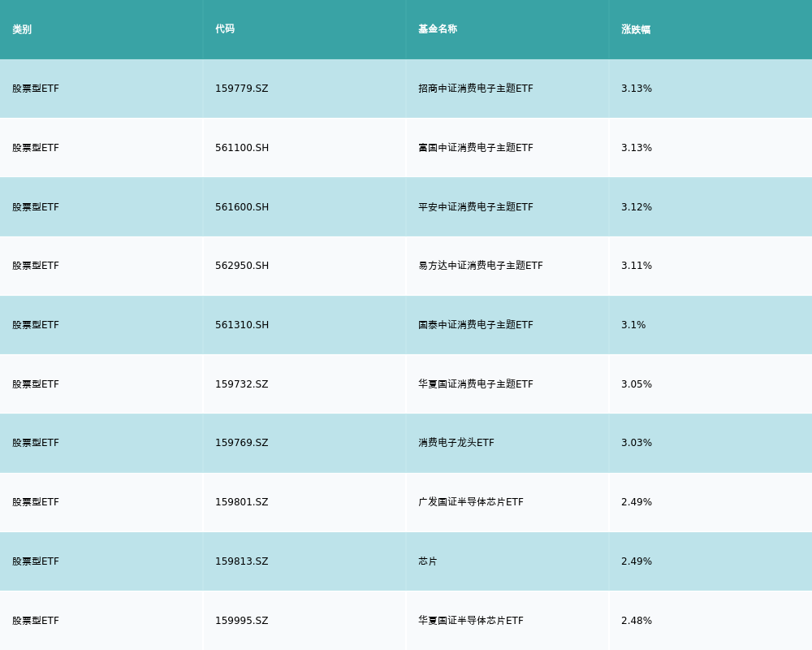Click 股票型ETF in the 561310.SH row
This screenshot has width=812, height=650.
coord(36,325)
